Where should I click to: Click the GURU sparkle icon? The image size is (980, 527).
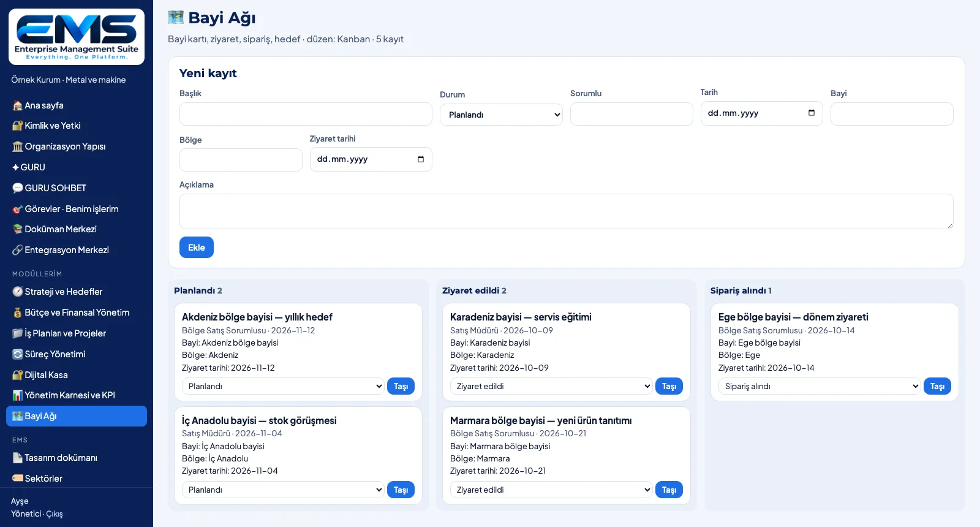tap(16, 167)
